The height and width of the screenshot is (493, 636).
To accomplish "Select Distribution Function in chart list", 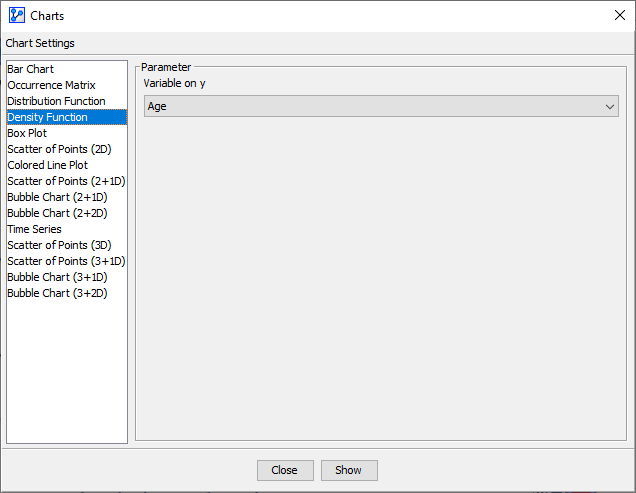I will pos(56,101).
